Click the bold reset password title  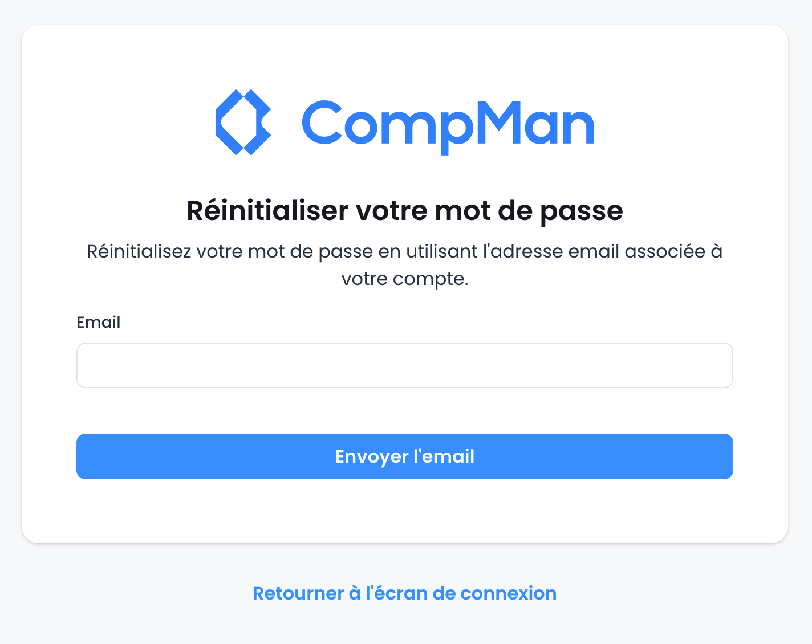coord(404,211)
